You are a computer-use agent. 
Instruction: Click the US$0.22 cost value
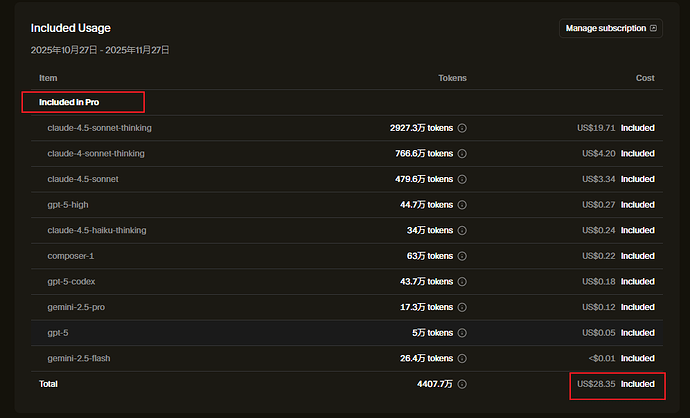coord(599,256)
